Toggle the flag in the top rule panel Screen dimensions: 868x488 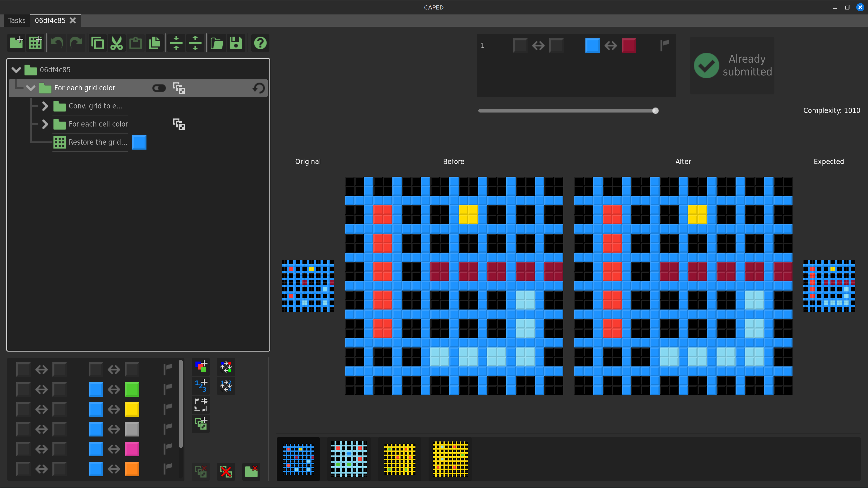coord(665,45)
